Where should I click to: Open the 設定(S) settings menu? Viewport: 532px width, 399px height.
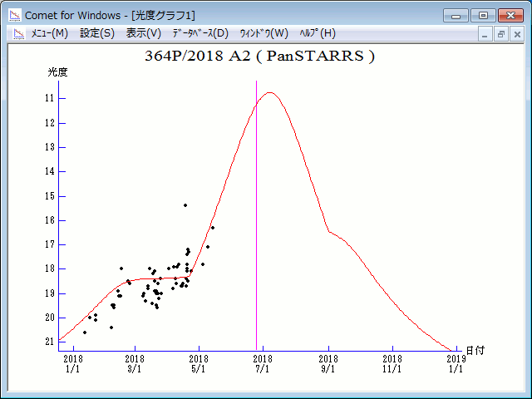tap(97, 33)
